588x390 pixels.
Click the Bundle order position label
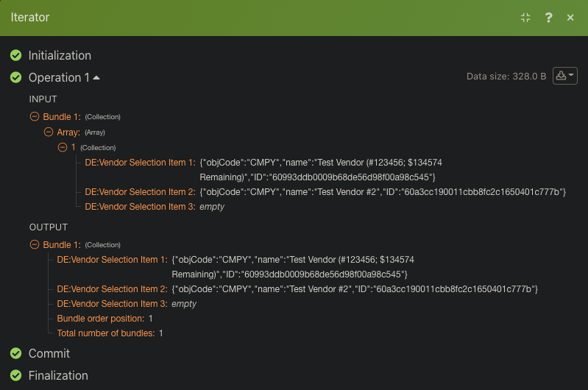click(100, 319)
